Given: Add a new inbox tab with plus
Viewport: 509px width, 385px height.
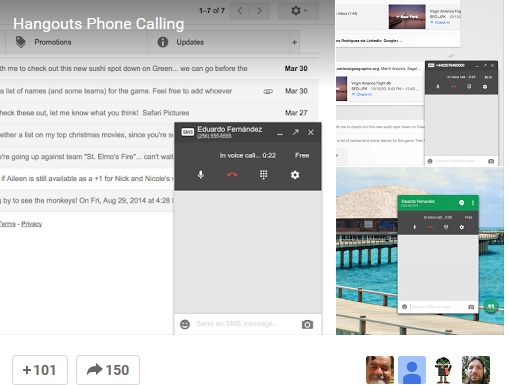Looking at the screenshot, I should [294, 42].
